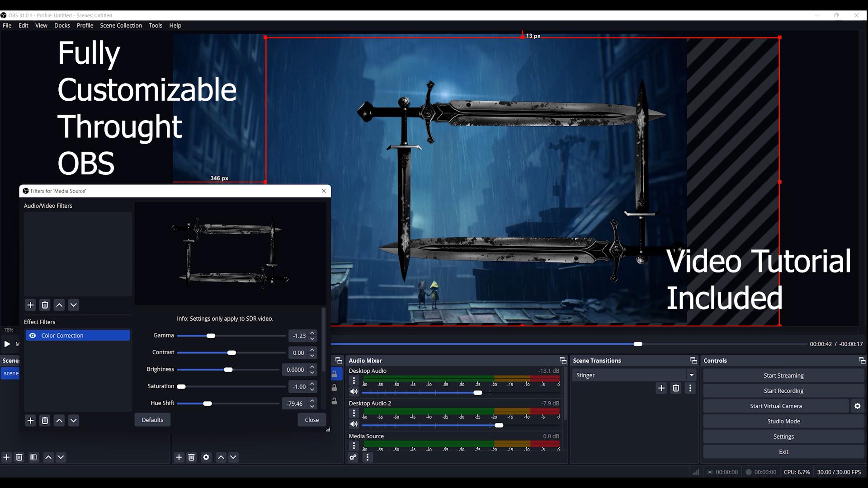Add a new source in Sources toolbar
Image resolution: width=868 pixels, height=488 pixels.
[179, 457]
